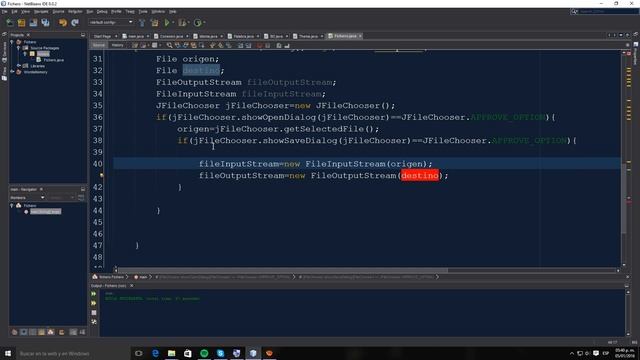Collapse the Fichero class node in Navigator
The image size is (640, 360).
coord(12,205)
